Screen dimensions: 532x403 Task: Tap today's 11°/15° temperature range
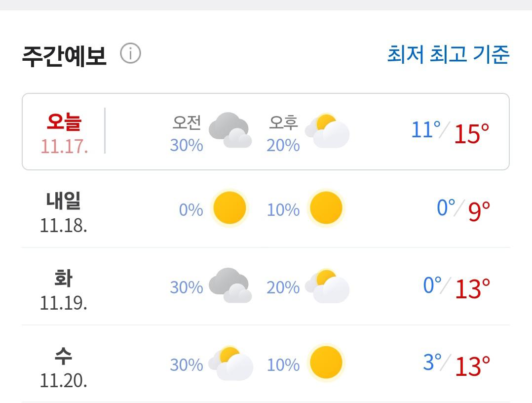click(450, 132)
